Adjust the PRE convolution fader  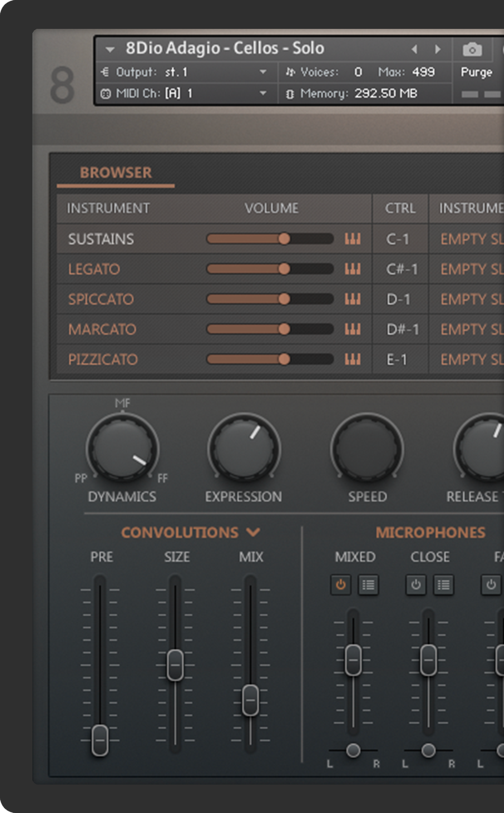[x=100, y=740]
